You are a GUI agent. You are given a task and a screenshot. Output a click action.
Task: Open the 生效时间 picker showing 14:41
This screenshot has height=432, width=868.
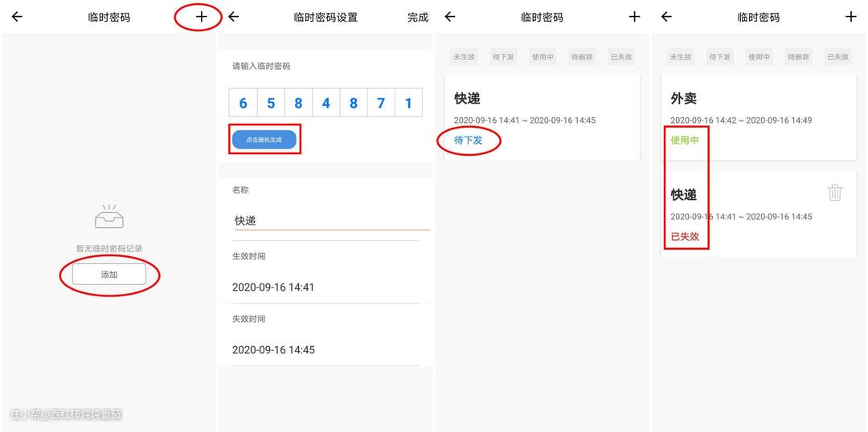(325, 287)
